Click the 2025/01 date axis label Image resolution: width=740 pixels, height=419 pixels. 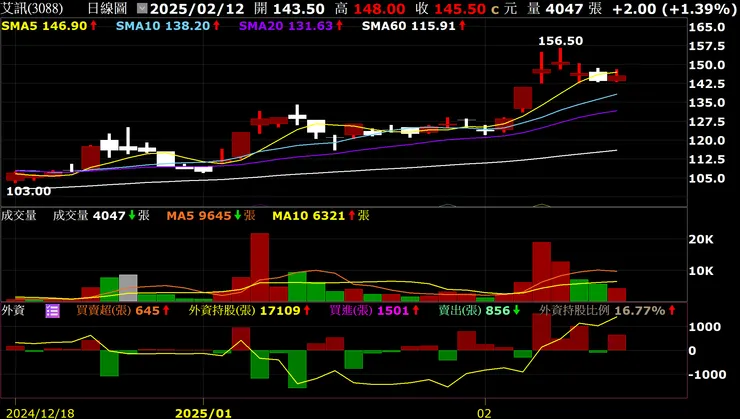pyautogui.click(x=203, y=413)
